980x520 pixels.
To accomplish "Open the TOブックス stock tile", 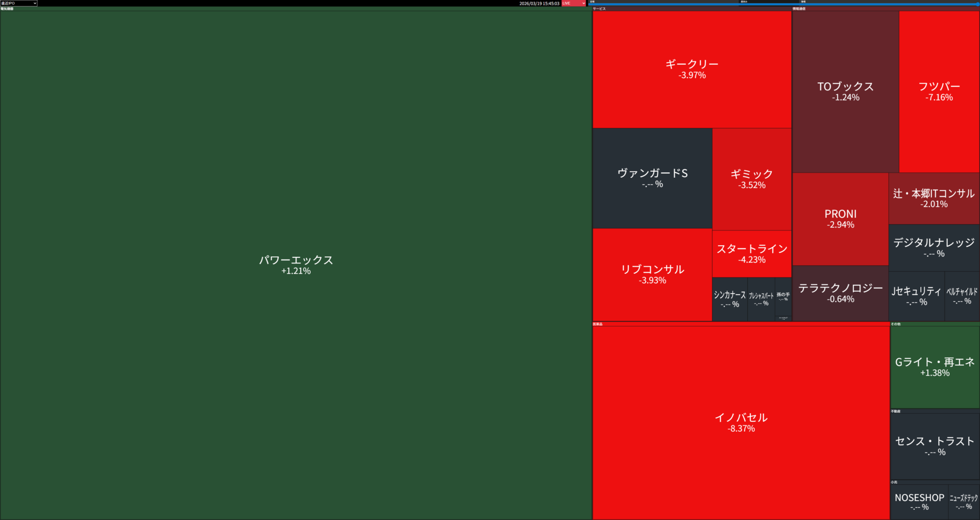I will pos(845,91).
